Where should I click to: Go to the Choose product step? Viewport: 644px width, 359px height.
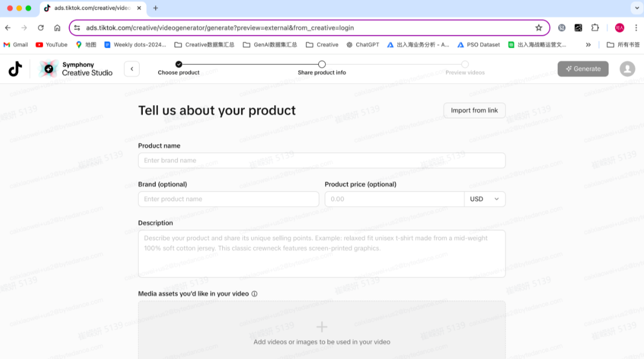click(x=179, y=65)
